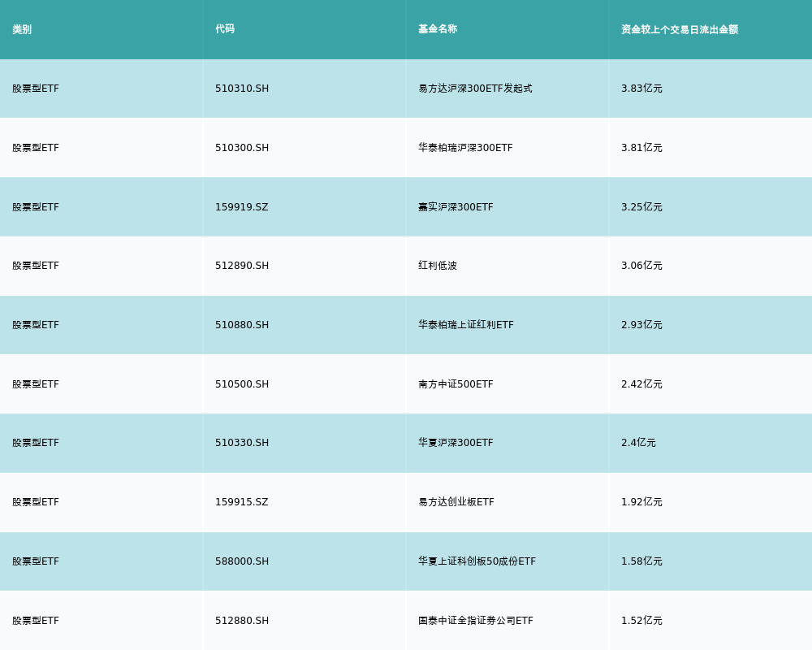Click the outflow value 2.4亿元
The image size is (812, 650).
pyautogui.click(x=638, y=443)
